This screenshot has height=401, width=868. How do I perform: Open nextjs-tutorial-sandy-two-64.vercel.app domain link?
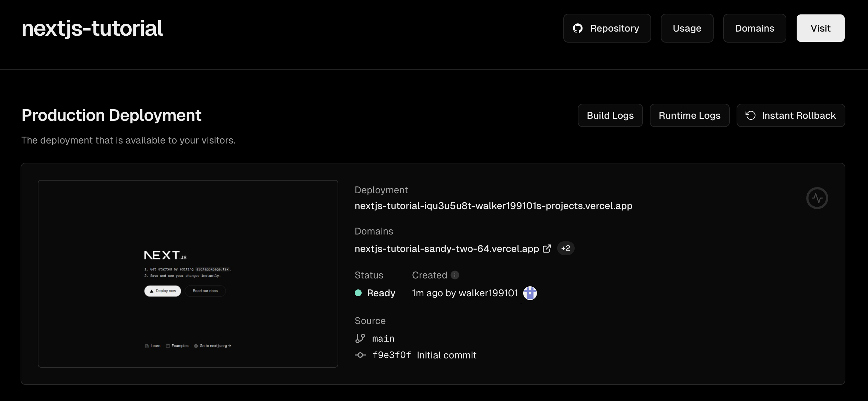[447, 249]
